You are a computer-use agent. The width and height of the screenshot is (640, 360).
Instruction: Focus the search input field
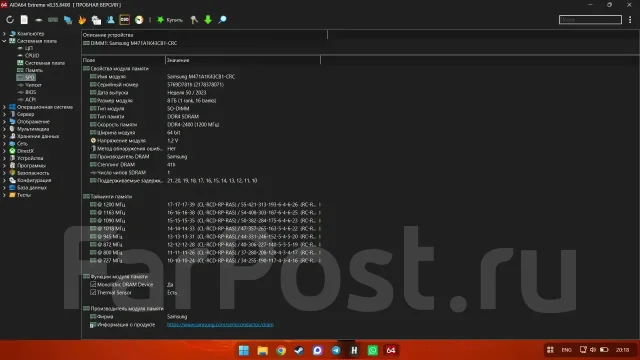point(590,20)
